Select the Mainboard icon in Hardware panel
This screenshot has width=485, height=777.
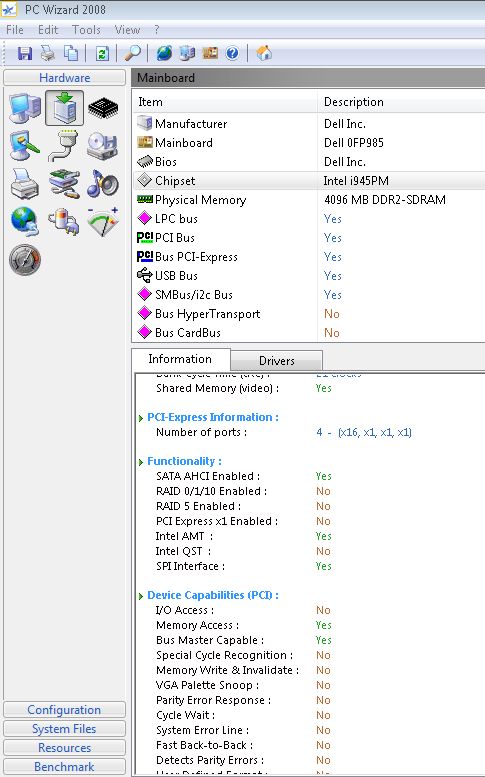[x=64, y=108]
